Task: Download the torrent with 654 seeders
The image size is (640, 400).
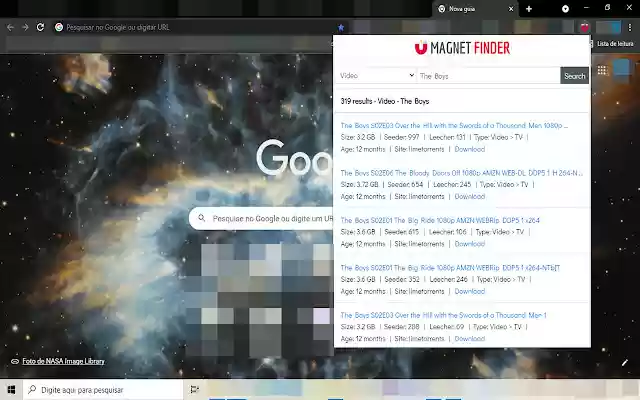Action: (x=469, y=196)
